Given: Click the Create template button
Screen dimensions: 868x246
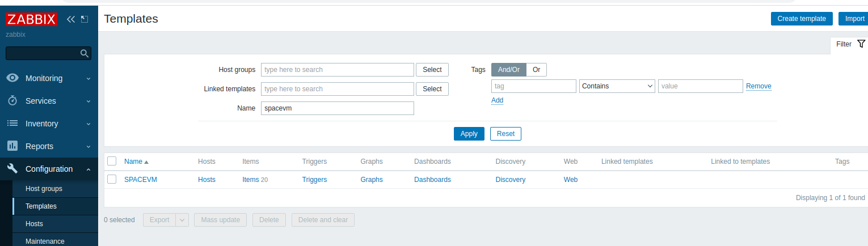Looking at the screenshot, I should point(802,19).
